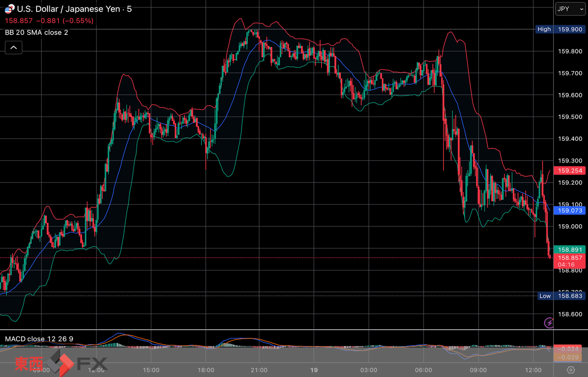Click the USD/JPY flag pair icon

[9, 9]
